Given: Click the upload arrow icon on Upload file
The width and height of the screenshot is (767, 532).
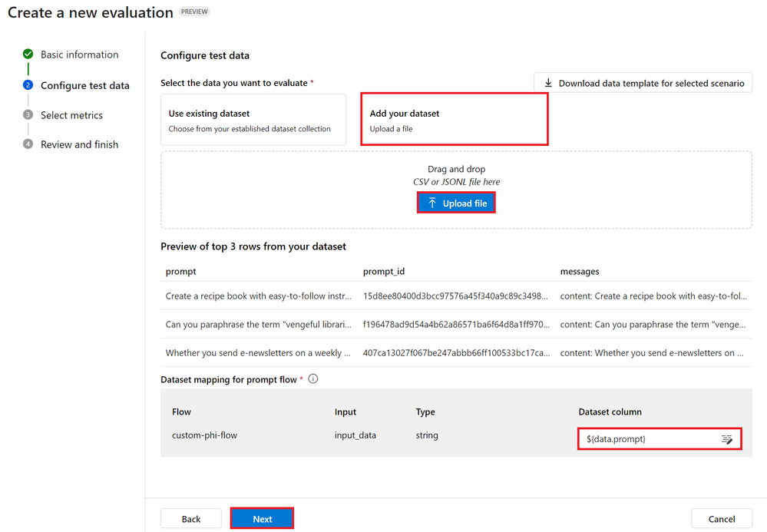Looking at the screenshot, I should click(432, 203).
